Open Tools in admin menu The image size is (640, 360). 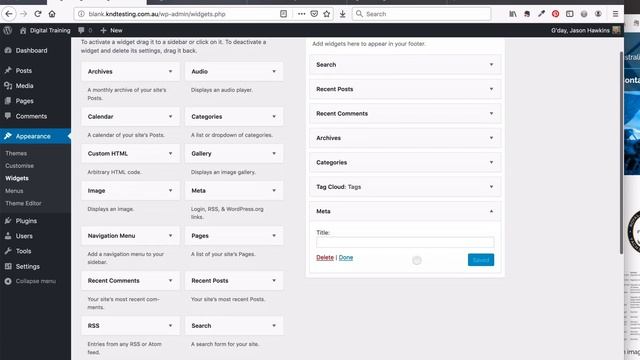(23, 251)
